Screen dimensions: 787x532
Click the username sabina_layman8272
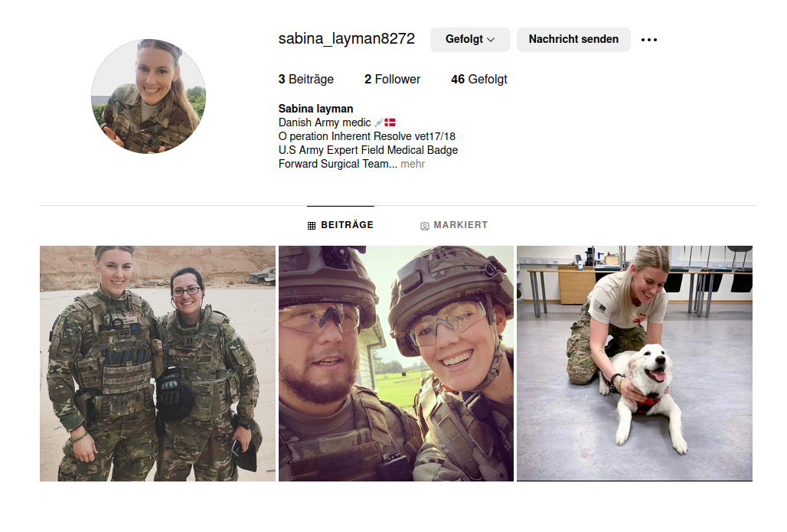pos(346,38)
